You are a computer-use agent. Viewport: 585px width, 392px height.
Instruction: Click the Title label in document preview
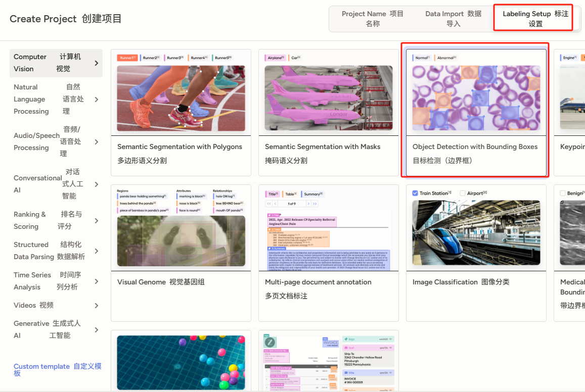coord(273,194)
